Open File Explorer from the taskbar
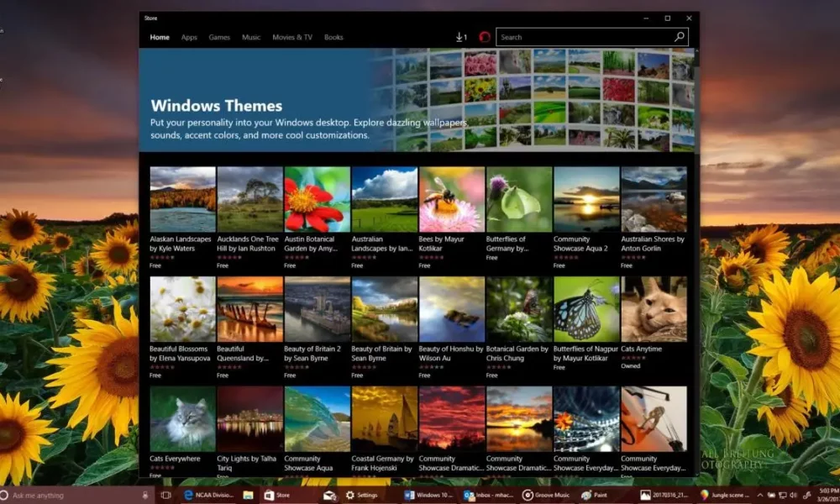Image resolution: width=840 pixels, height=504 pixels. (x=248, y=495)
